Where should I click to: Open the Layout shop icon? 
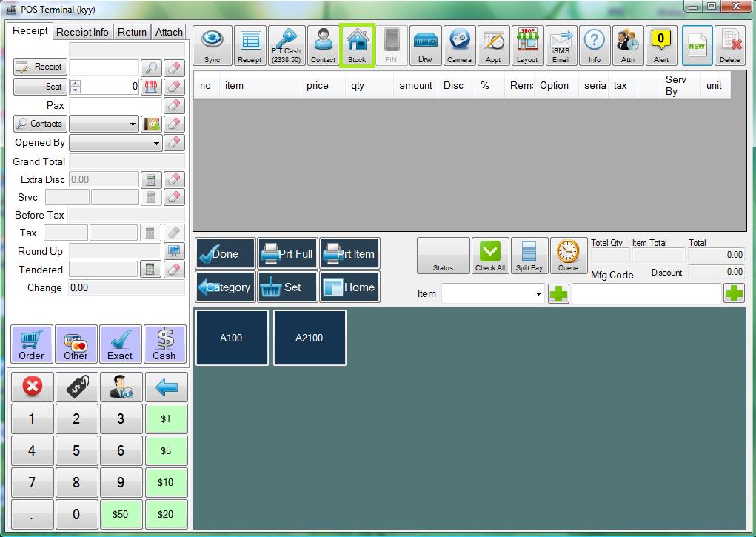click(x=527, y=44)
